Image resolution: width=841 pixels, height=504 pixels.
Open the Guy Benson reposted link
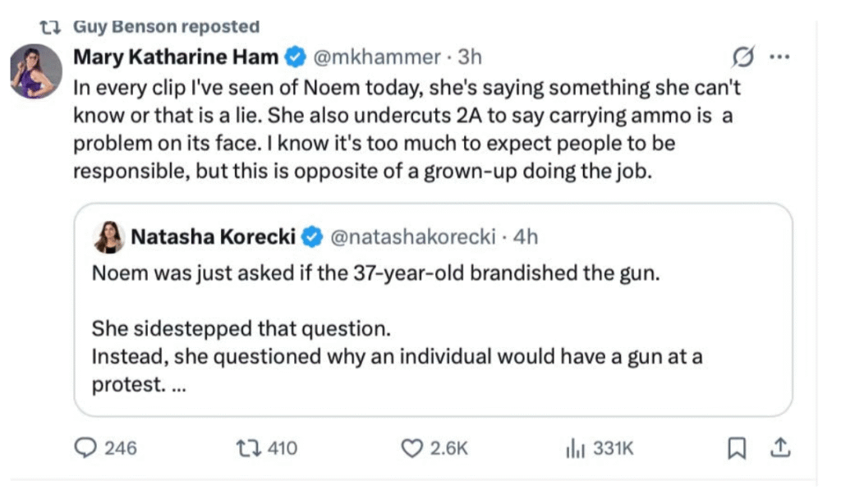coord(167,26)
